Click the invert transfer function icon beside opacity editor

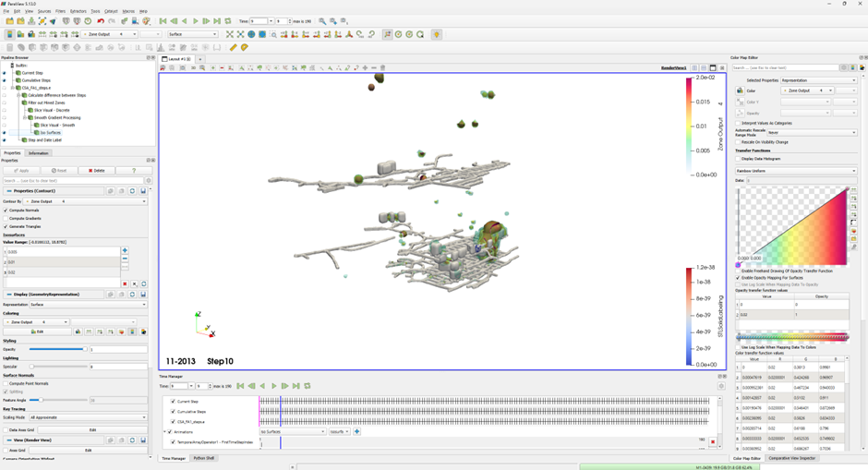[x=853, y=223]
